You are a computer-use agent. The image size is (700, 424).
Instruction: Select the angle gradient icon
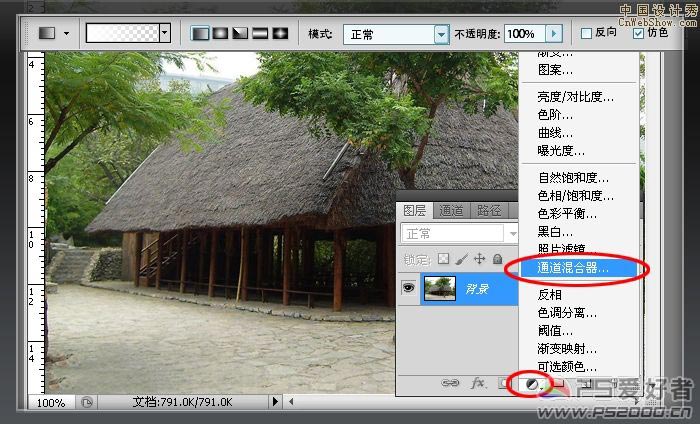point(240,33)
